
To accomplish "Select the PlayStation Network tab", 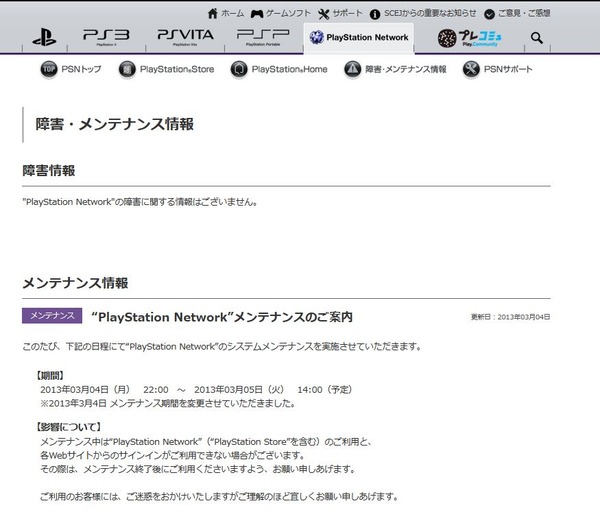I will (x=359, y=37).
